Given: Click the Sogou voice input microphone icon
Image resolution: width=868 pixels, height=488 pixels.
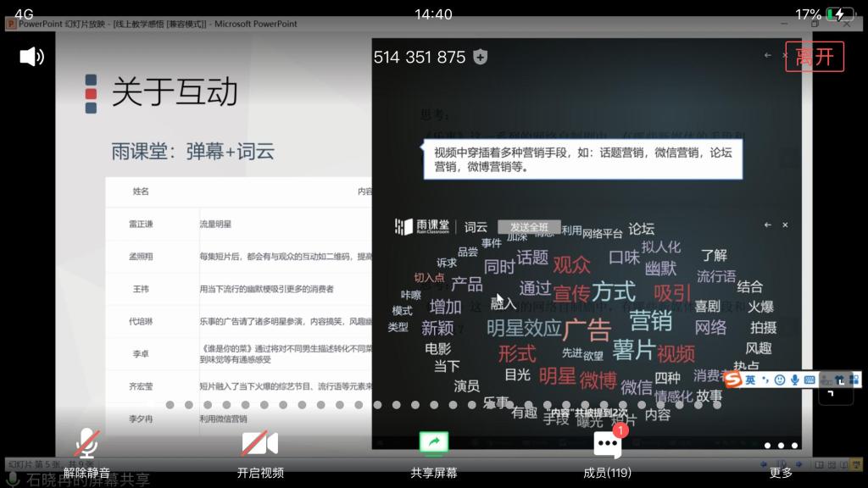Looking at the screenshot, I should [x=794, y=380].
